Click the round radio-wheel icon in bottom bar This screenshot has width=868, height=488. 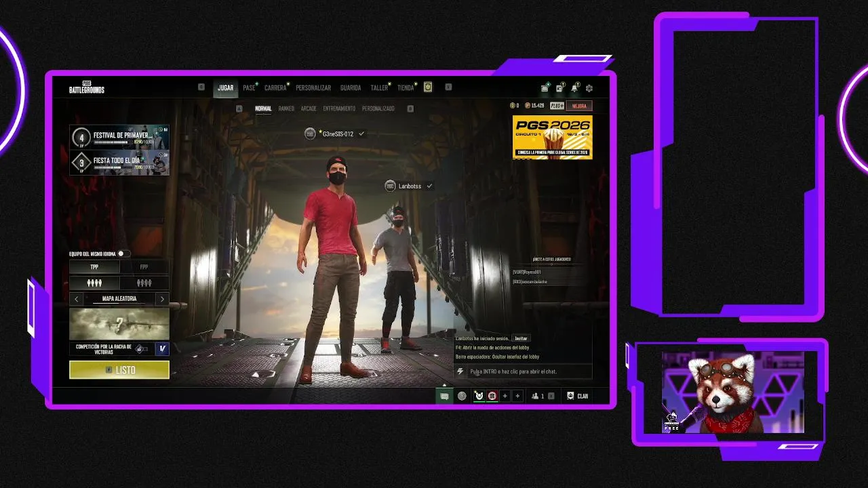click(x=462, y=396)
